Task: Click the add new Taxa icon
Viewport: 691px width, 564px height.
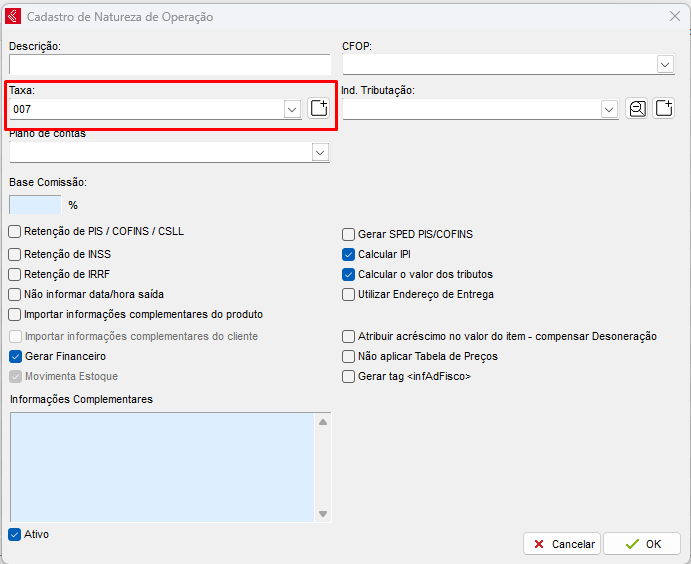Action: click(318, 109)
